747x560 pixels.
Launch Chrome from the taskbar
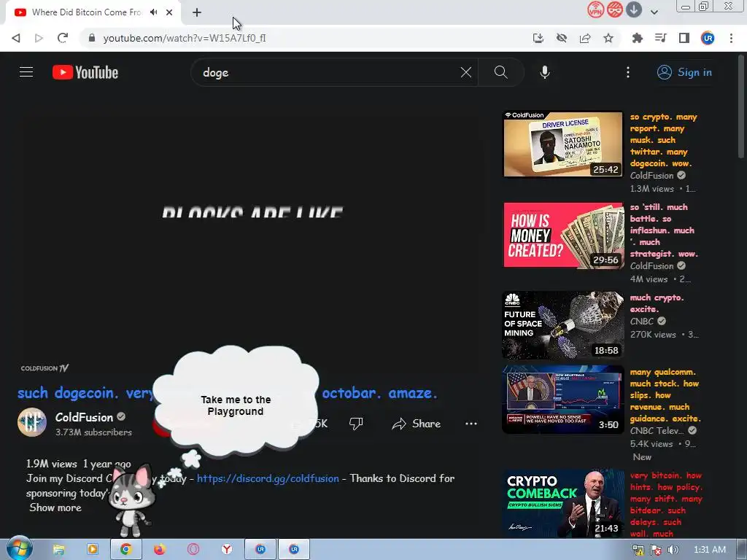tap(125, 550)
